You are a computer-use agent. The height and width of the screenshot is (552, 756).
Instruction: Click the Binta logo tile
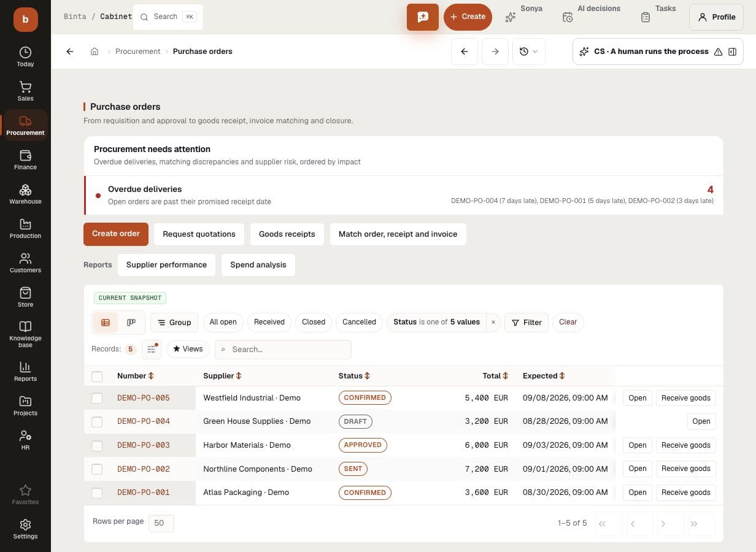click(25, 19)
